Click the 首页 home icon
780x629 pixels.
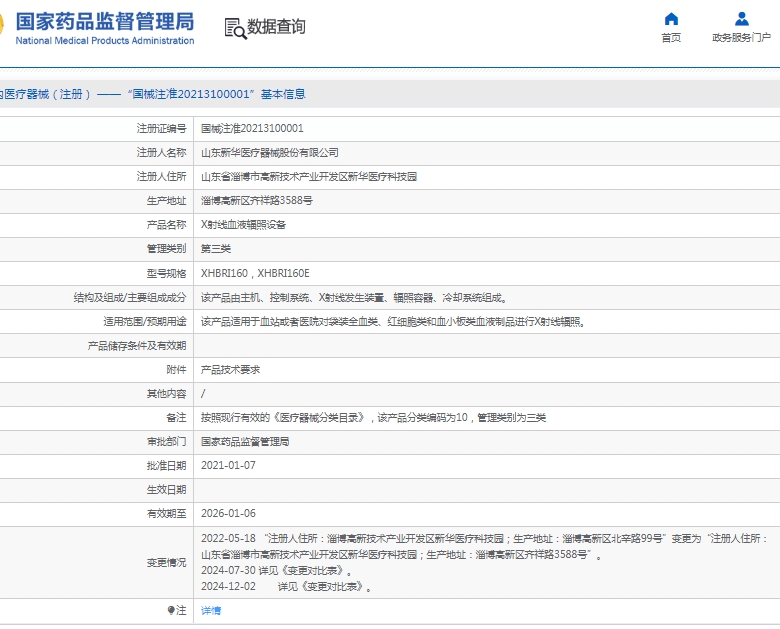(671, 19)
